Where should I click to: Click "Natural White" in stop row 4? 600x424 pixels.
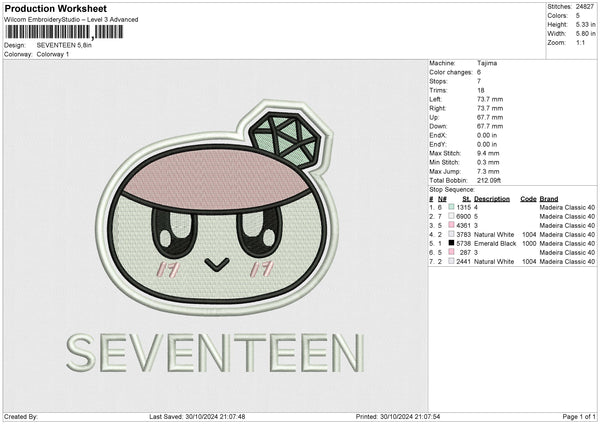(494, 235)
